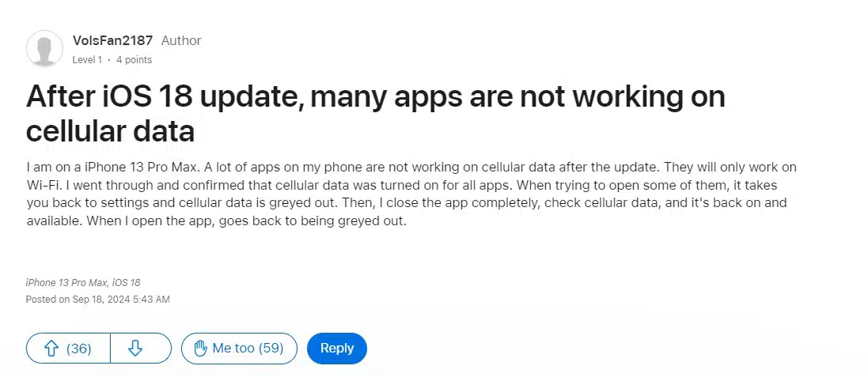Click the body sentence starting "I am on a iPhone"
The width and height of the screenshot is (868, 377).
coord(116,167)
